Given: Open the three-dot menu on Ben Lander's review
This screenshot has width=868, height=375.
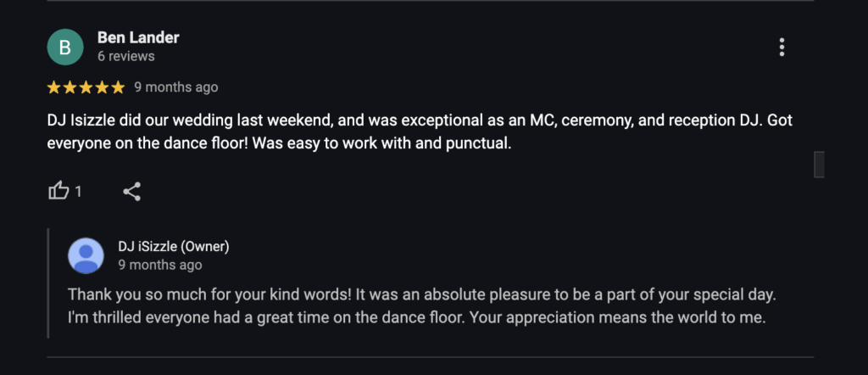Looking at the screenshot, I should pos(782,47).
